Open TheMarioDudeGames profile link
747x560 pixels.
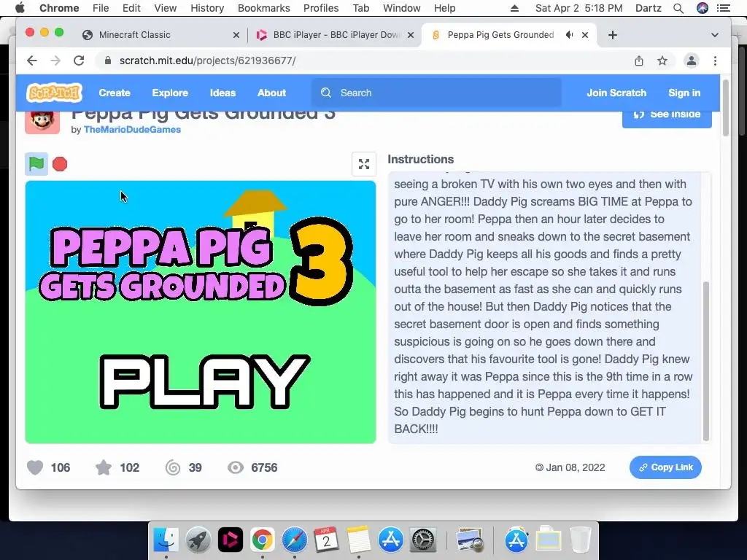(132, 130)
